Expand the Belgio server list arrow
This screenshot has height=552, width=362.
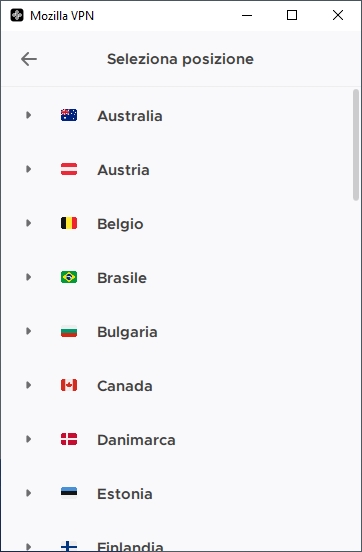coord(29,223)
